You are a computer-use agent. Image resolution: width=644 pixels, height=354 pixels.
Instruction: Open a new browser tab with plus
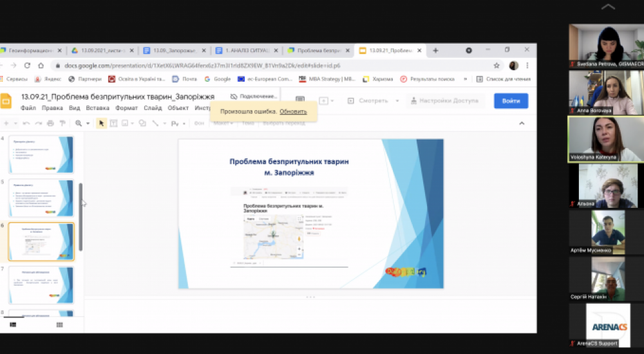point(435,50)
